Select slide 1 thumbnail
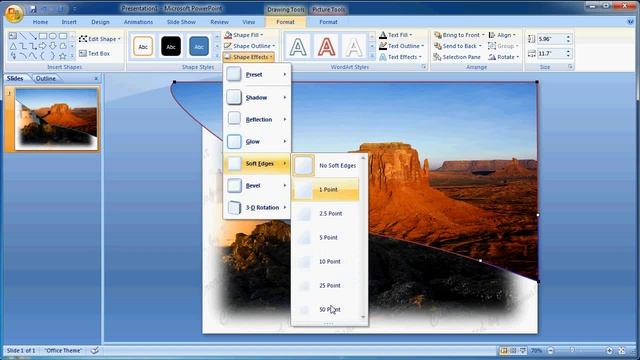 click(x=57, y=119)
